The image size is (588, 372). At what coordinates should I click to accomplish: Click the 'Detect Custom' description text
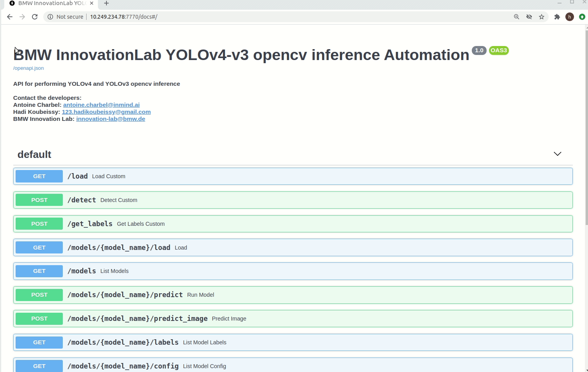pos(119,200)
